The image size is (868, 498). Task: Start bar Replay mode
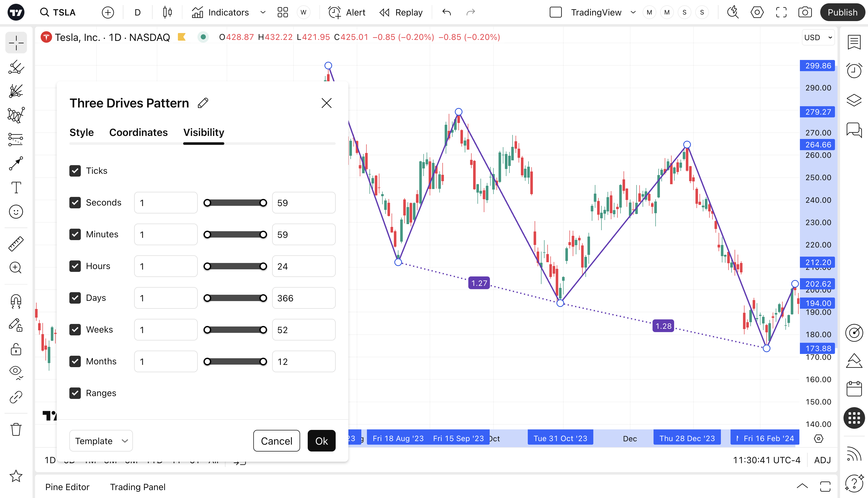tap(401, 12)
